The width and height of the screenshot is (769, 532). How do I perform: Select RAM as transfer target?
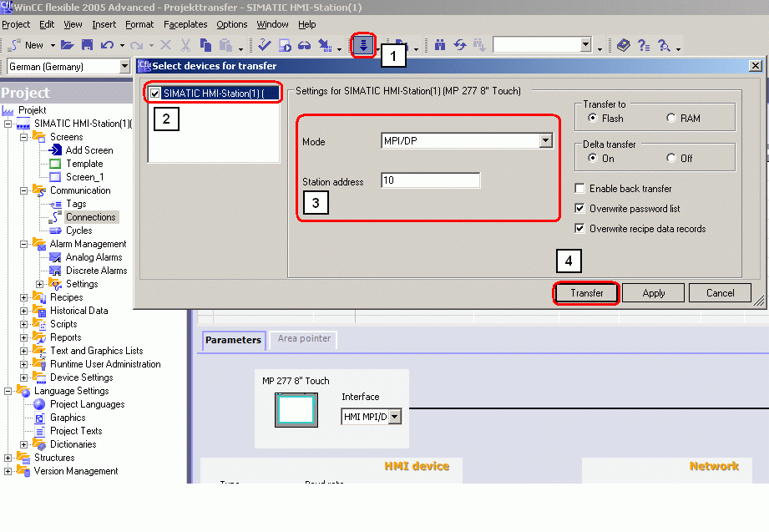(x=671, y=119)
